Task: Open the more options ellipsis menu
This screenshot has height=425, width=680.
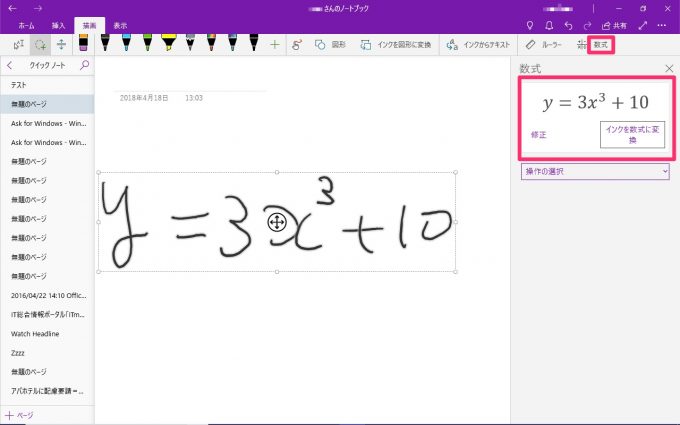Action: click(662, 26)
